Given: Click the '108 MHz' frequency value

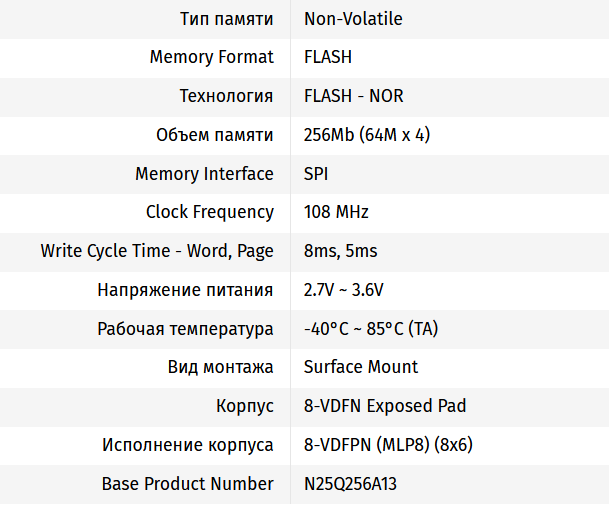Looking at the screenshot, I should pos(336,212).
